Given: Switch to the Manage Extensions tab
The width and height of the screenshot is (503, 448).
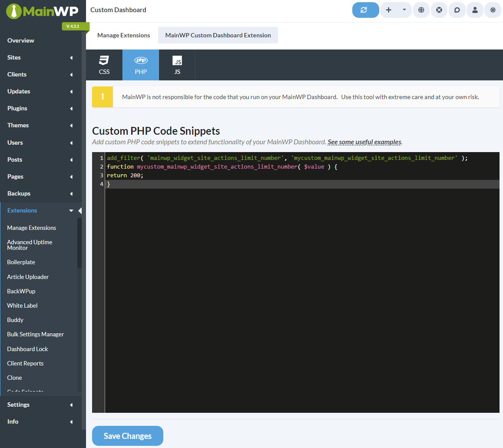Looking at the screenshot, I should (123, 35).
